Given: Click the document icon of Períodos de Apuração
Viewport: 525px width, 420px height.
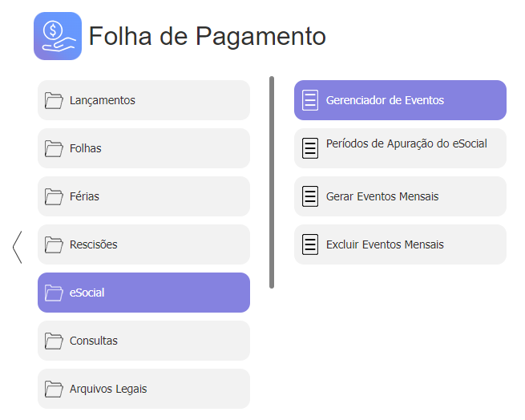Looking at the screenshot, I should [x=310, y=148].
